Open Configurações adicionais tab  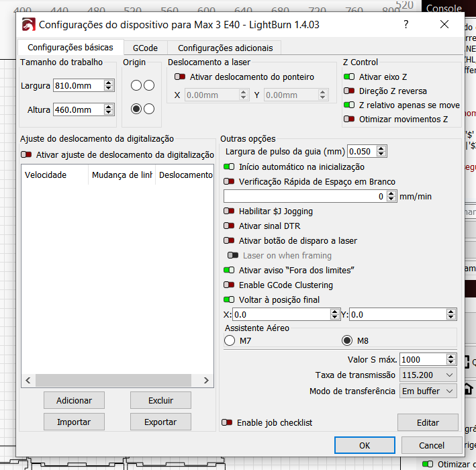[225, 48]
